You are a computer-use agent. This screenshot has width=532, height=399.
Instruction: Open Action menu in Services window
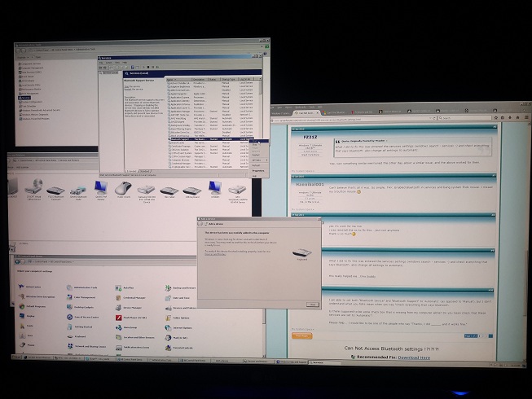tap(108, 63)
